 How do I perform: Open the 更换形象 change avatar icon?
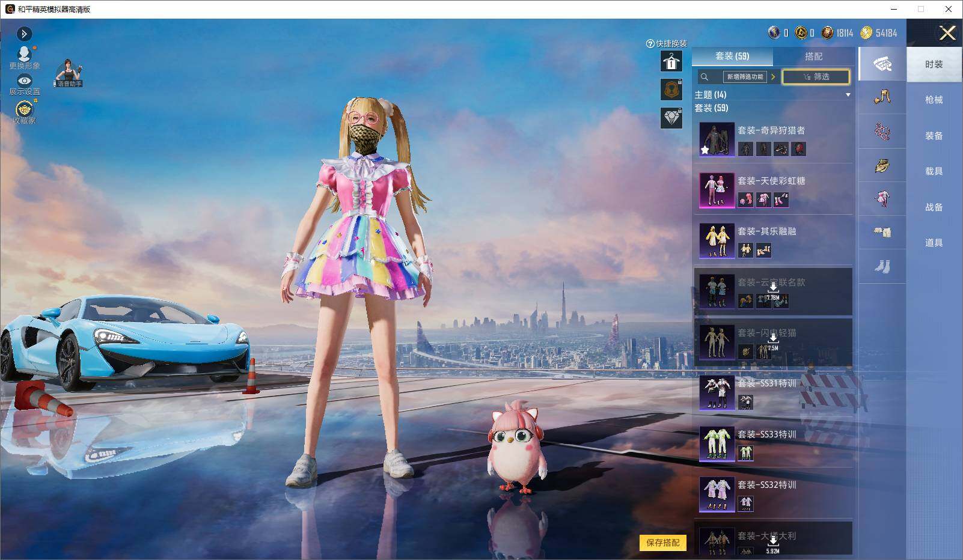coord(24,58)
